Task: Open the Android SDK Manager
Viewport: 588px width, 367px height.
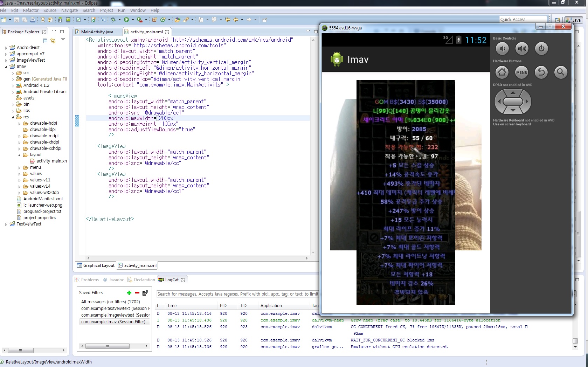Action: point(60,20)
